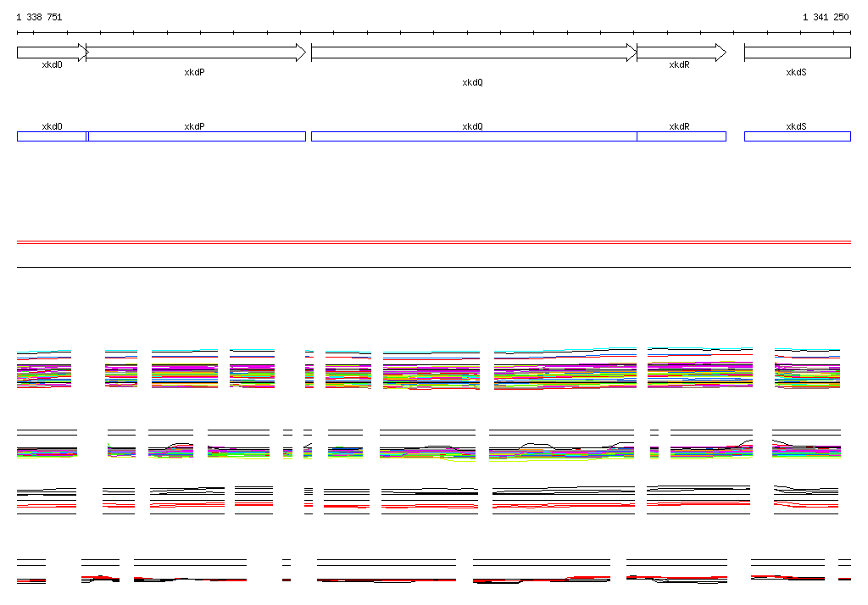
Task: Click the xkdS label under gene box
Action: 796,72
